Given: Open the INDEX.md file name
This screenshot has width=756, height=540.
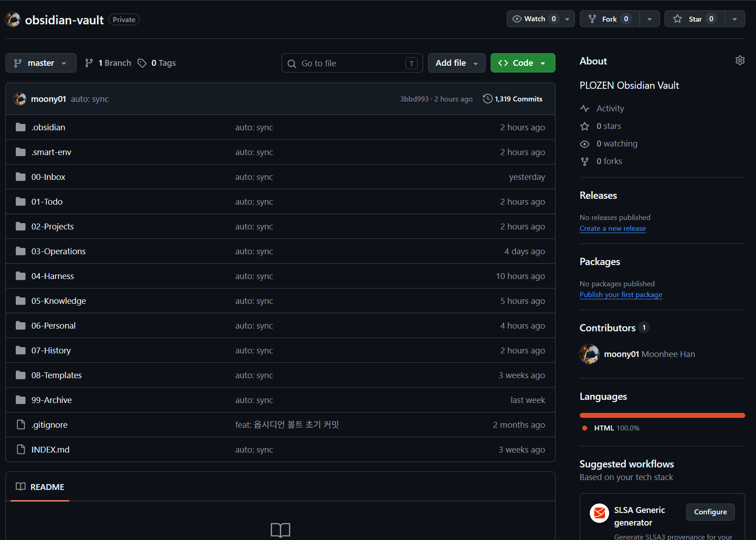Looking at the screenshot, I should 50,449.
